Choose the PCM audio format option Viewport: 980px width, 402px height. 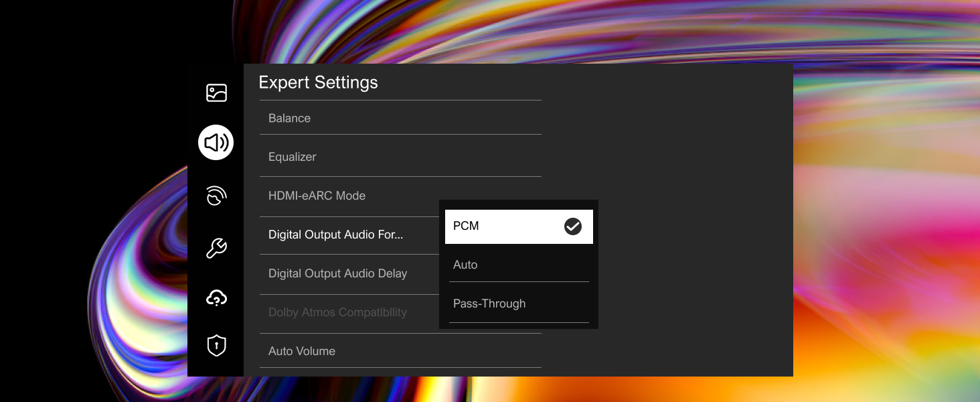519,226
